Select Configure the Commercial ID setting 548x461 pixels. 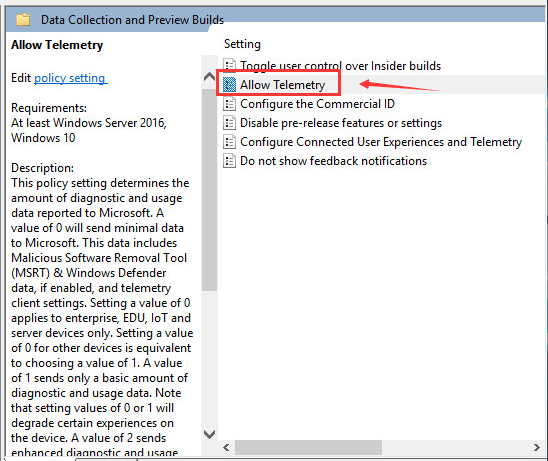317,104
